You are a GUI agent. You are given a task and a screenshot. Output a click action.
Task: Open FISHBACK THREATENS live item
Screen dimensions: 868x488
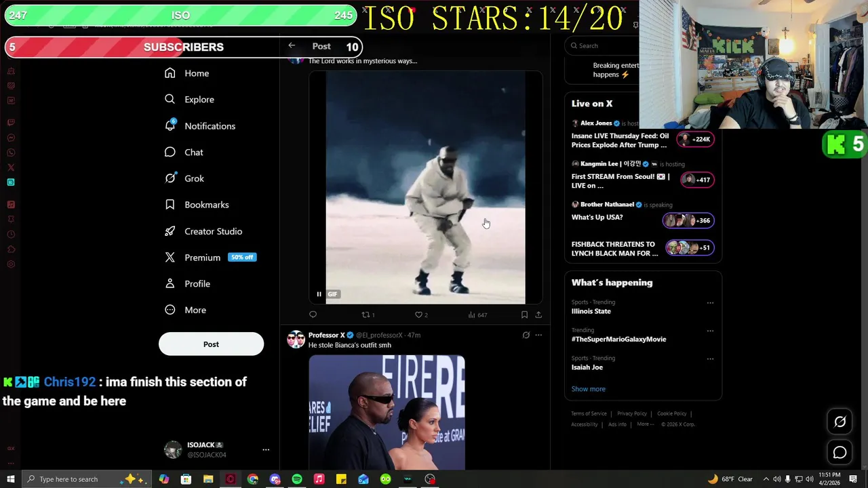(643, 248)
